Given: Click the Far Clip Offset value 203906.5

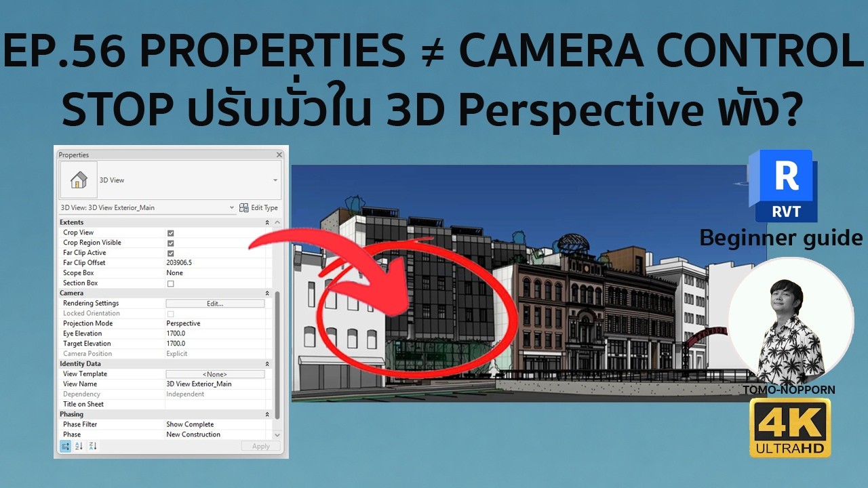Looking at the screenshot, I should (179, 263).
